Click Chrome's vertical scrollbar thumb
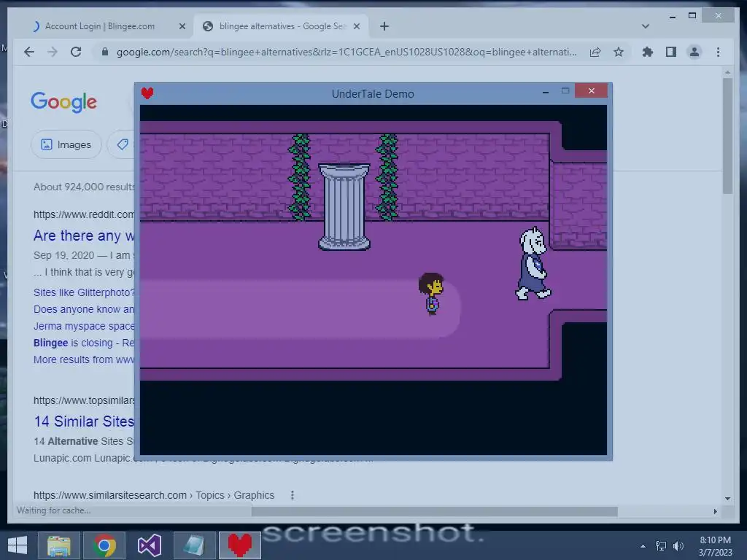This screenshot has width=747, height=560. [727, 136]
